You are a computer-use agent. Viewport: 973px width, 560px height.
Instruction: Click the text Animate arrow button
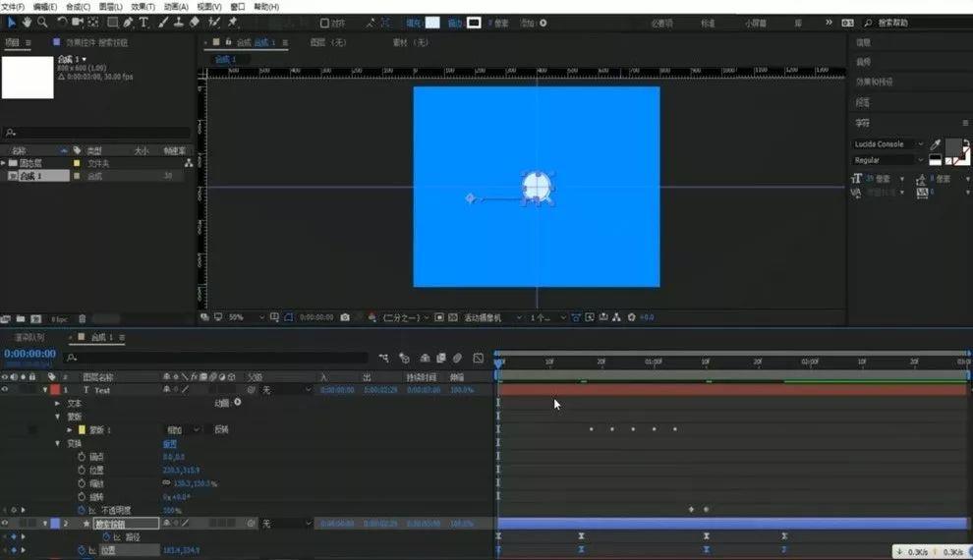[238, 403]
